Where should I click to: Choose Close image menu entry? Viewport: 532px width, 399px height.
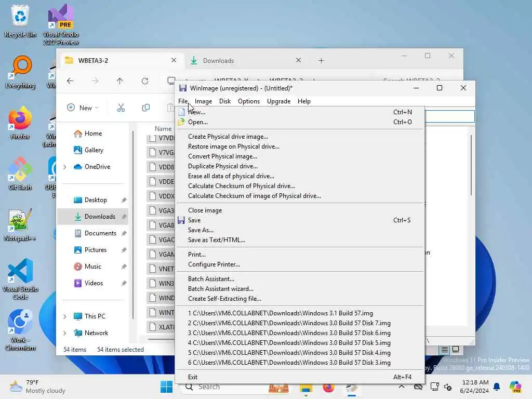click(300, 210)
